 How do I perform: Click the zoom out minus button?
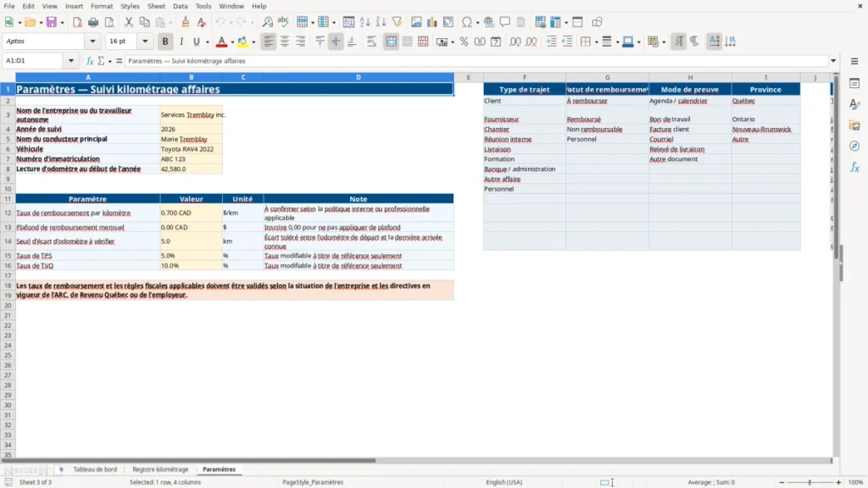[x=782, y=482]
